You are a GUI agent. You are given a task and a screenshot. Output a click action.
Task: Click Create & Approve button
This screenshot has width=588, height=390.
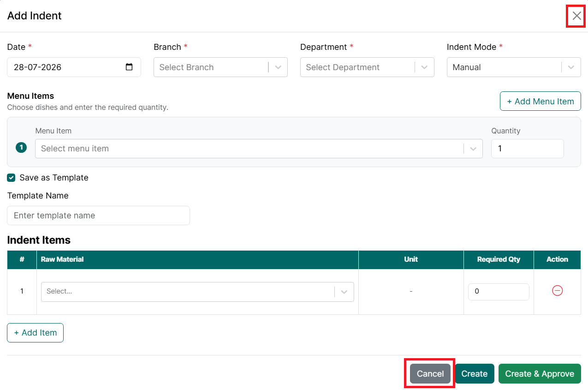click(540, 374)
